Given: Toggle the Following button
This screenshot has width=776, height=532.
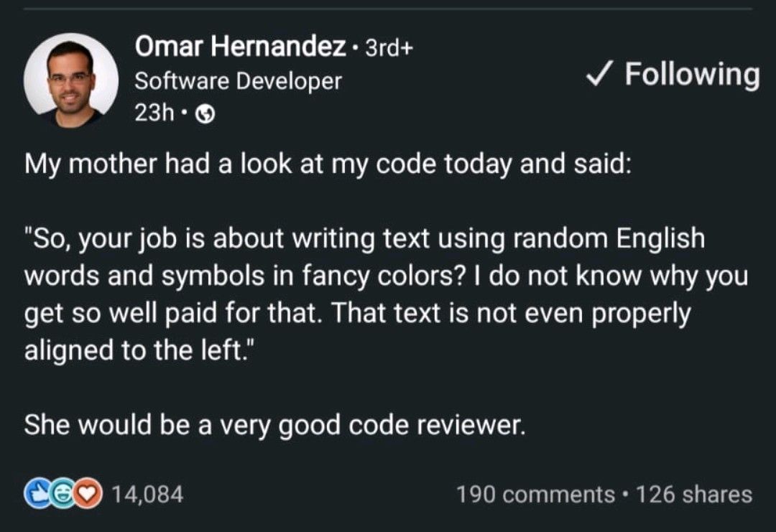Looking at the screenshot, I should [673, 75].
